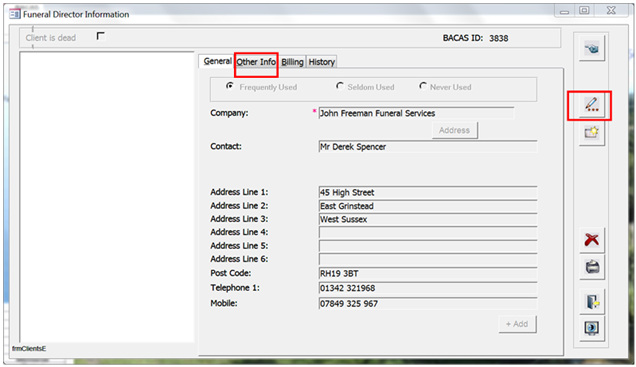
Task: Switch to the General tab
Action: point(217,61)
